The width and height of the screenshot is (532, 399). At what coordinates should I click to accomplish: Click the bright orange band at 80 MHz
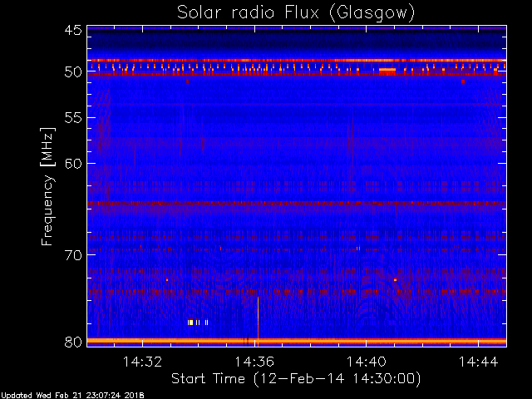coord(297,341)
